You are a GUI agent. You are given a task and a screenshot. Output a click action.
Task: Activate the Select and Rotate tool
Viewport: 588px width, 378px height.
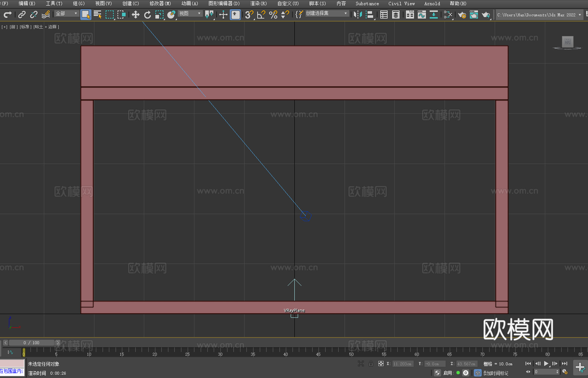[148, 14]
